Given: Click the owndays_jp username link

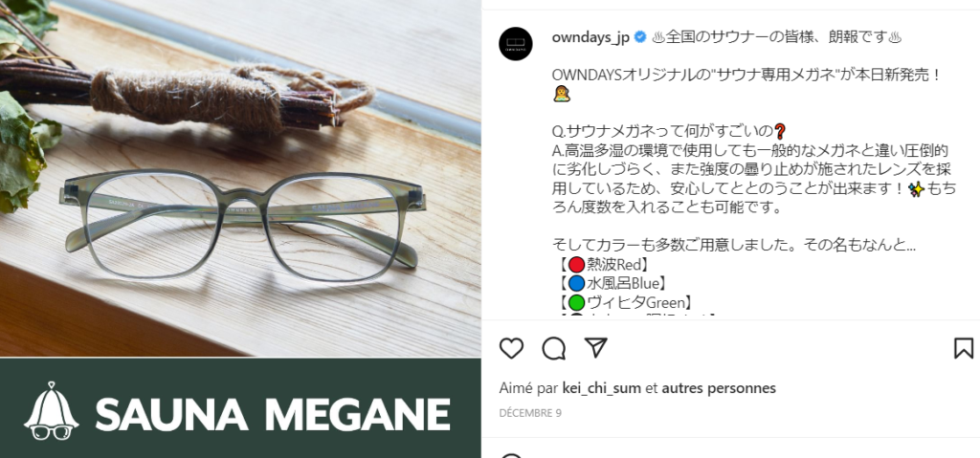Looking at the screenshot, I should (x=590, y=37).
